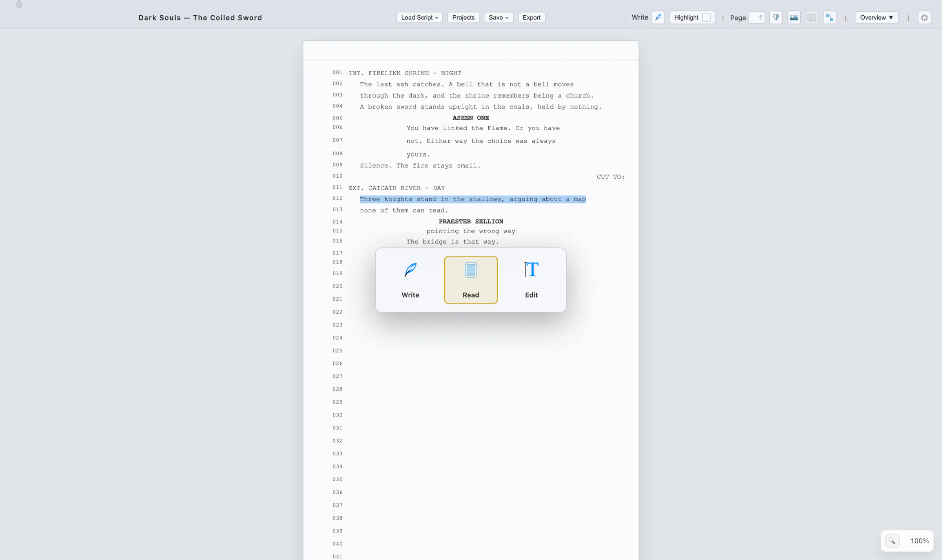Image resolution: width=942 pixels, height=560 pixels.
Task: Click line A broken sword stands upright
Action: 480,107
